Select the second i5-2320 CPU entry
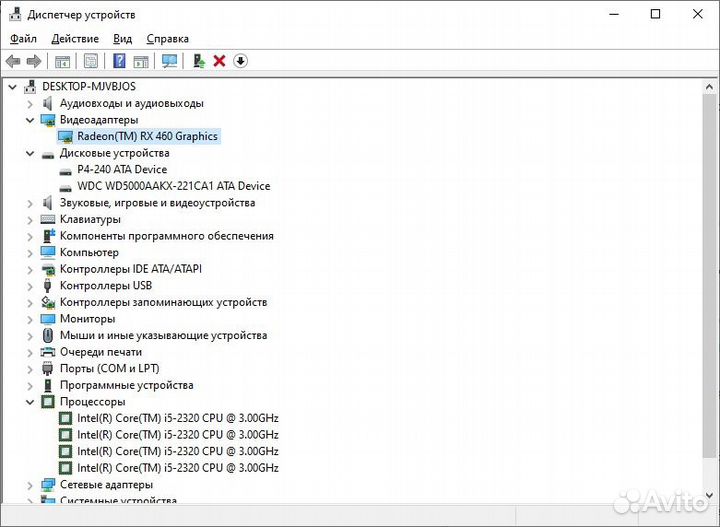Image resolution: width=720 pixels, height=527 pixels. coord(178,435)
